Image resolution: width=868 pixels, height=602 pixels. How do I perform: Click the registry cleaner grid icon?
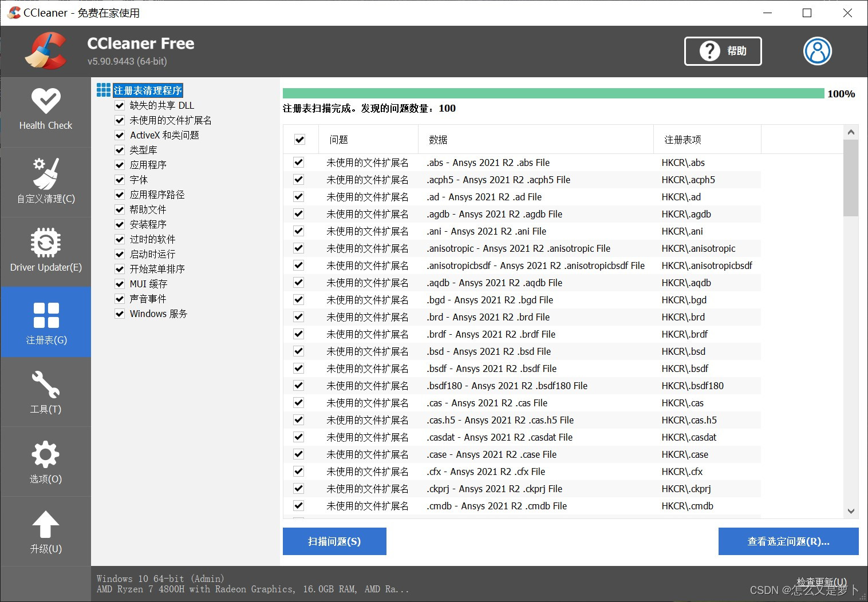tap(104, 90)
